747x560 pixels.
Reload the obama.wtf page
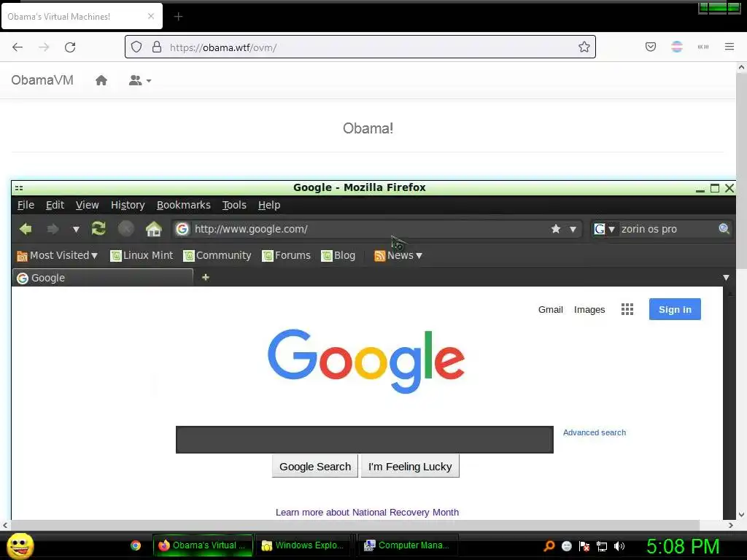70,47
